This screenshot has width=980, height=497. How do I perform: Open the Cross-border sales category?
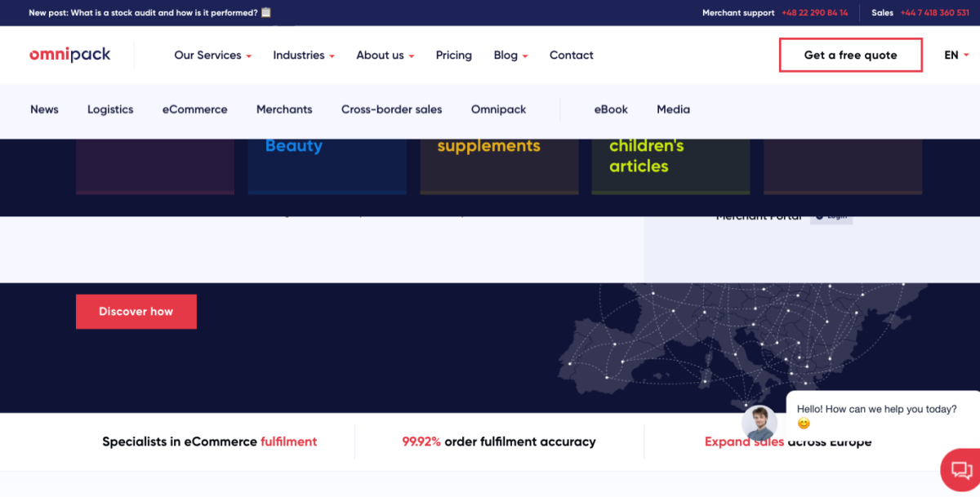point(391,109)
